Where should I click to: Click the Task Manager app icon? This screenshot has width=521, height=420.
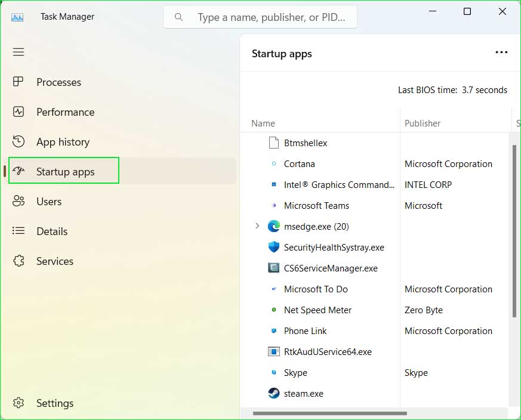[17, 17]
